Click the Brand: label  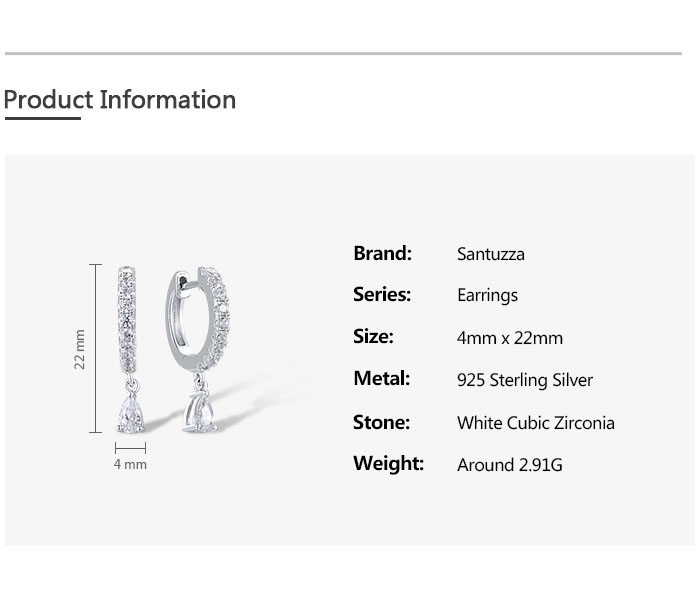coord(383,253)
